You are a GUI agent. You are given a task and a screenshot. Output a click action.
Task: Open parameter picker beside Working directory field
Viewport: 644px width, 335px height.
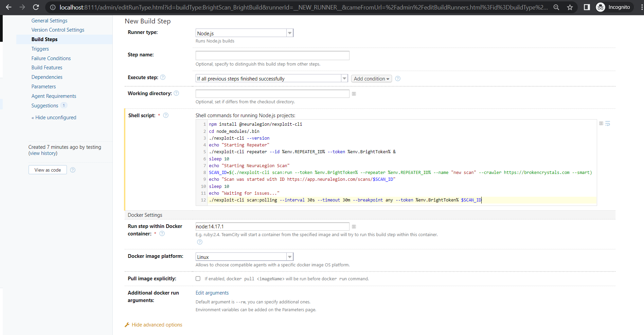pyautogui.click(x=354, y=94)
